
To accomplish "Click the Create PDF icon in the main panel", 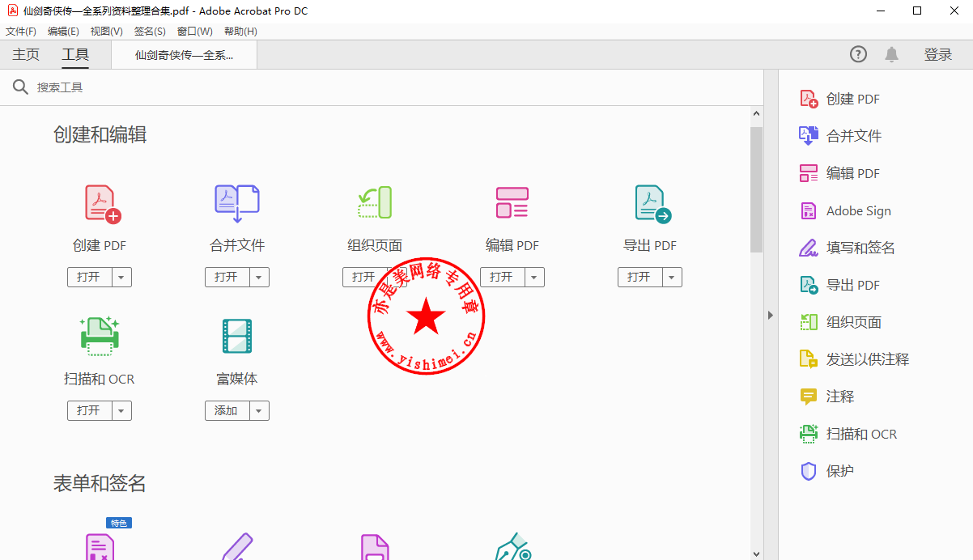I will coord(103,204).
